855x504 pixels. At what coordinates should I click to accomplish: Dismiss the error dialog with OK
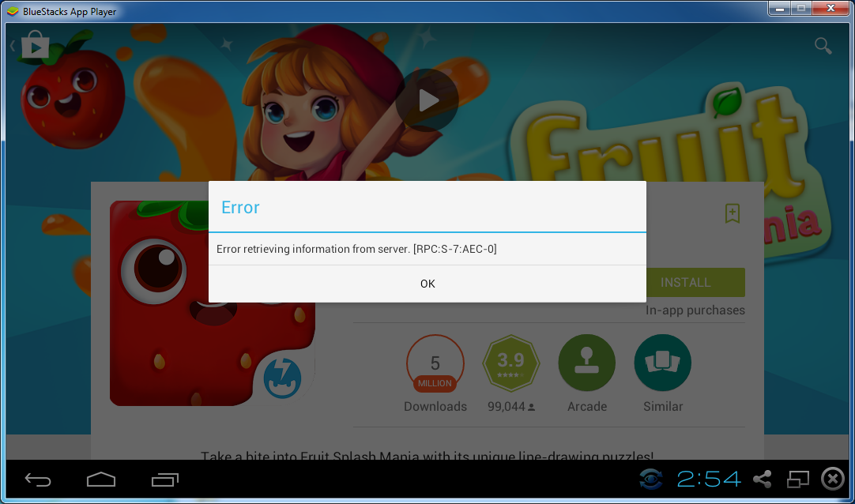427,284
